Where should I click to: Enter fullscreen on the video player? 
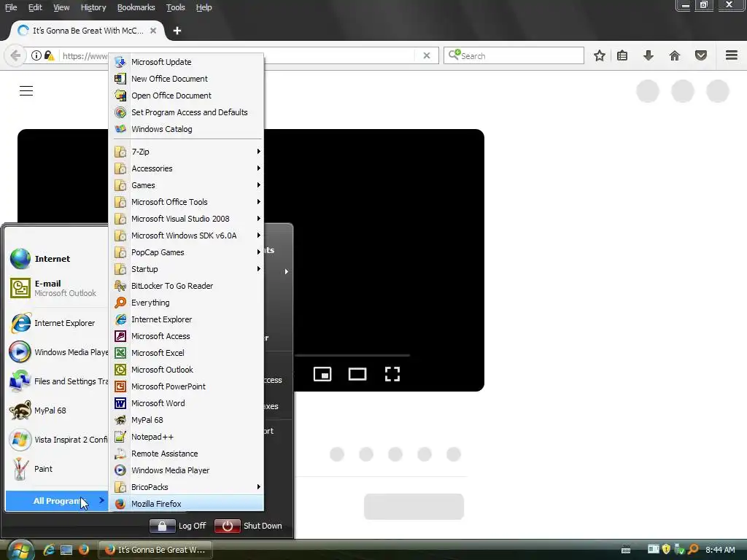click(x=392, y=374)
